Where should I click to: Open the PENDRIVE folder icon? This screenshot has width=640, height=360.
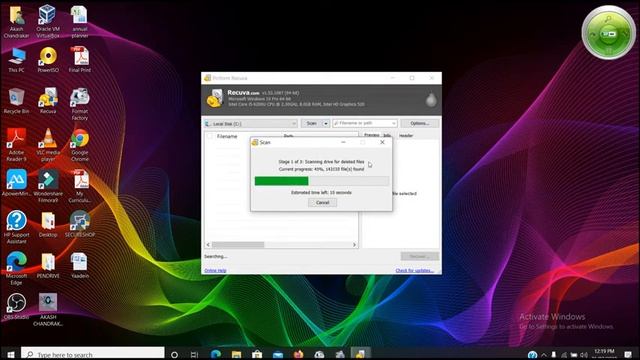click(48, 265)
